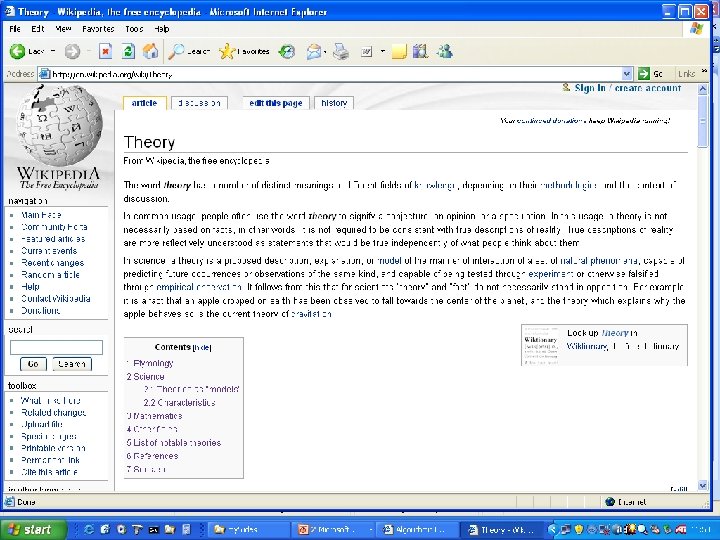The width and height of the screenshot is (720, 540).
Task: Jump to Contents entry 2 Science
Action: 145,377
